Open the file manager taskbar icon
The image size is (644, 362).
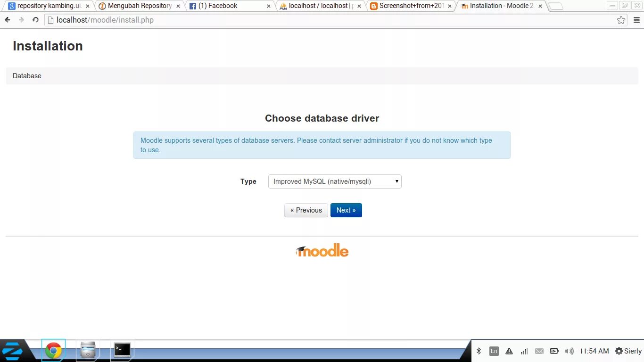click(x=88, y=351)
